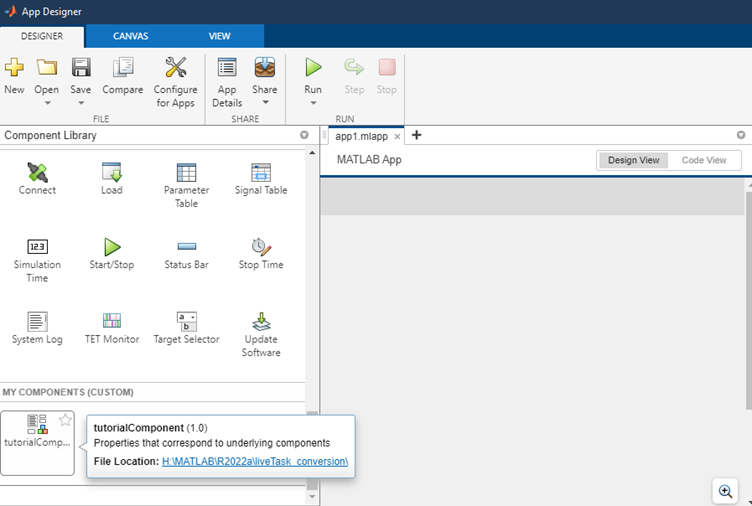Switch to the VIEW tab
The image size is (752, 506).
(220, 36)
